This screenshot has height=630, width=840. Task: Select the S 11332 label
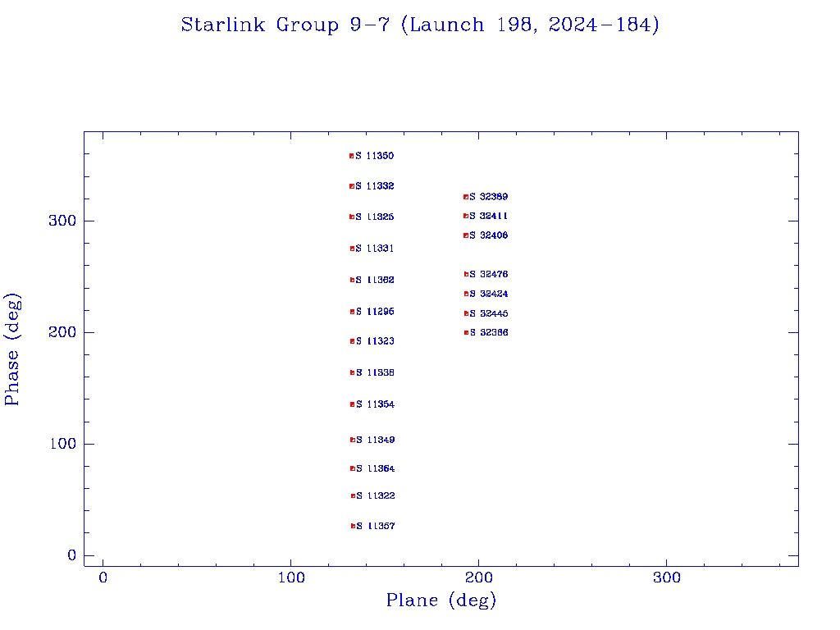pos(374,186)
